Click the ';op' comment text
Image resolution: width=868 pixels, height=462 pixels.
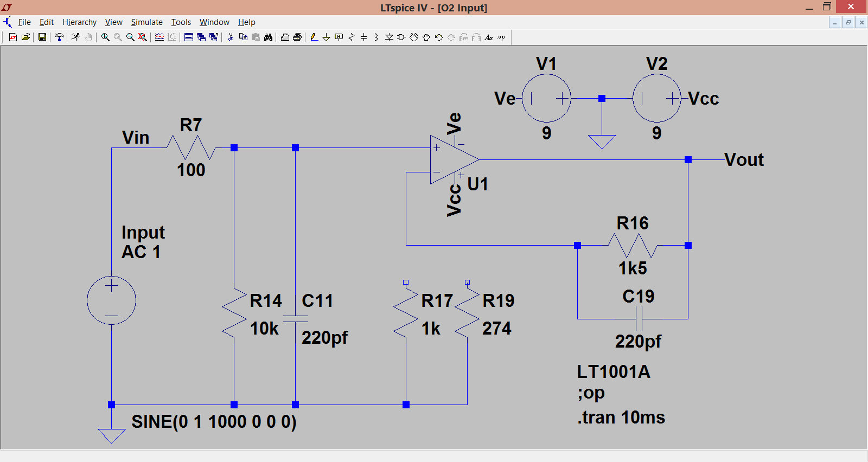(591, 393)
